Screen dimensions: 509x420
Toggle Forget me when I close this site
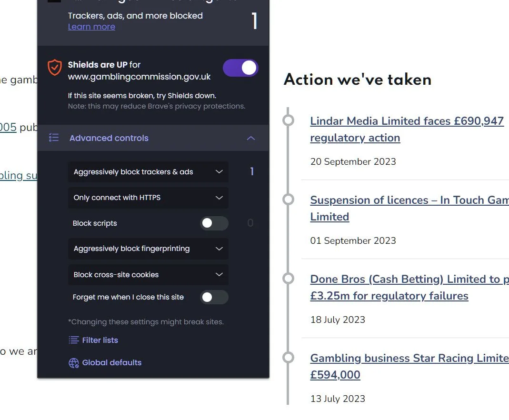click(x=214, y=297)
